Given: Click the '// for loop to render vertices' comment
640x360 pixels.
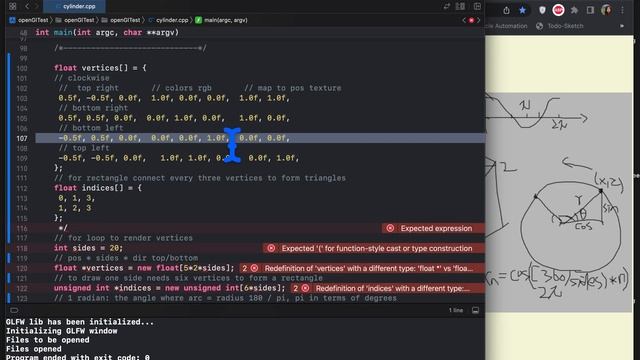Looking at the screenshot, I should pos(123,238).
